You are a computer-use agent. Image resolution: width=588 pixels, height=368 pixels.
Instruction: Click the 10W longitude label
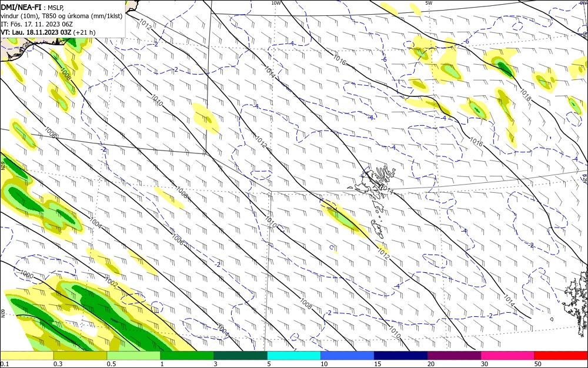pos(276,3)
